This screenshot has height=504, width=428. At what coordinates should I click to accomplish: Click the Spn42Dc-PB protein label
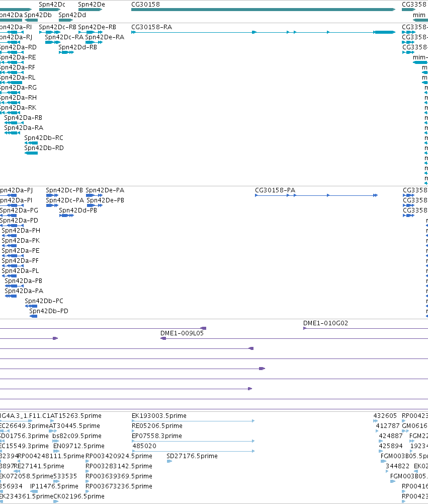pyautogui.click(x=64, y=190)
